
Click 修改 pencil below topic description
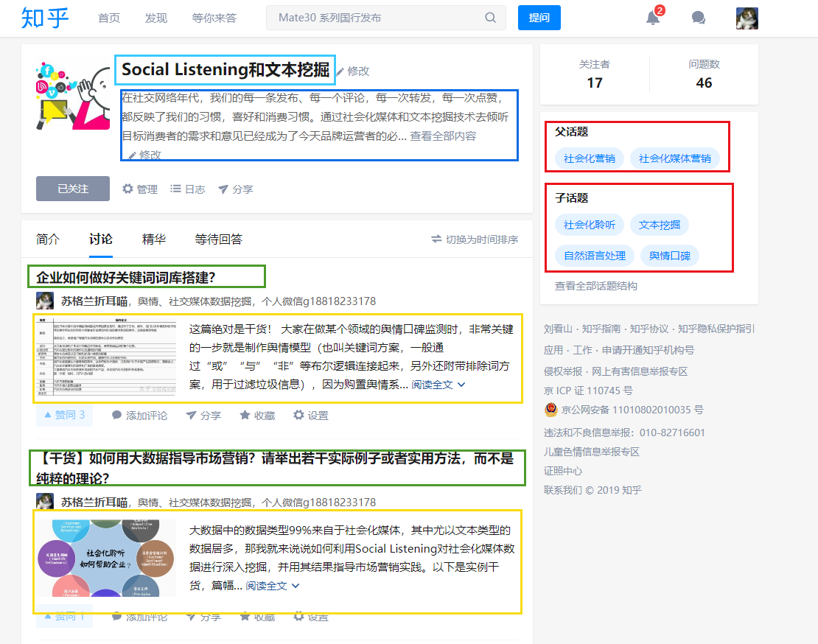(x=144, y=155)
